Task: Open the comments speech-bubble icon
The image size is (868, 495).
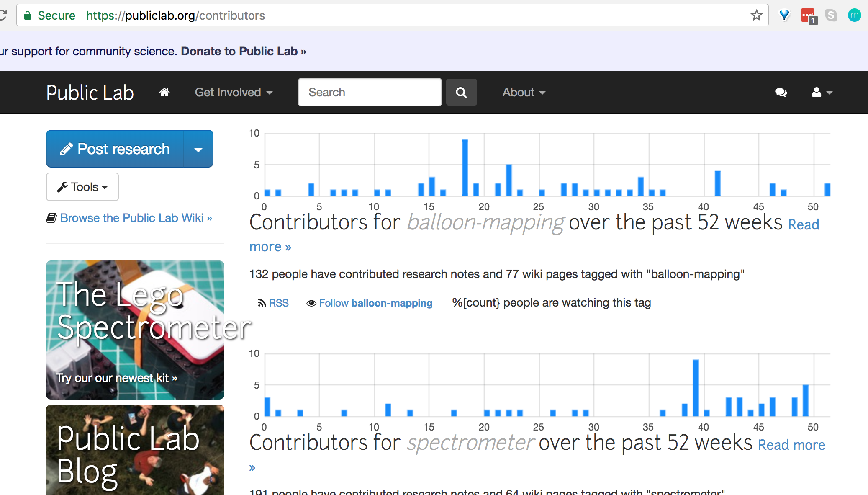Action: [x=781, y=92]
